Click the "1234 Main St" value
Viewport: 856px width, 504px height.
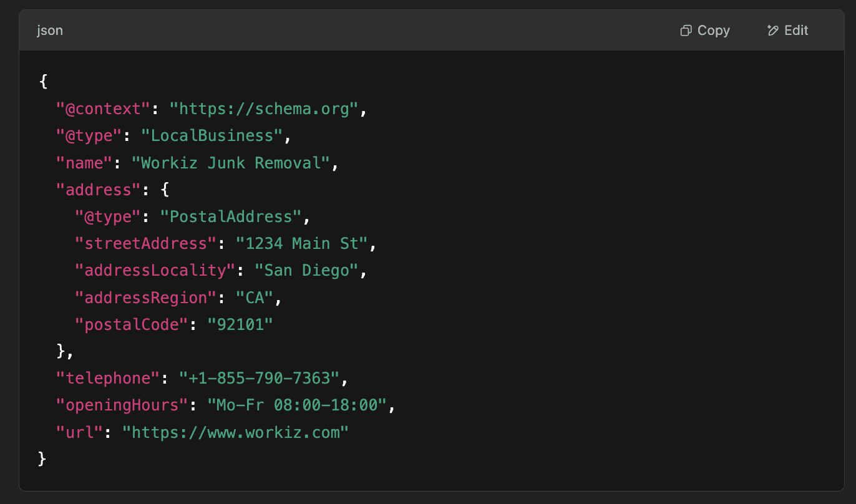point(301,243)
